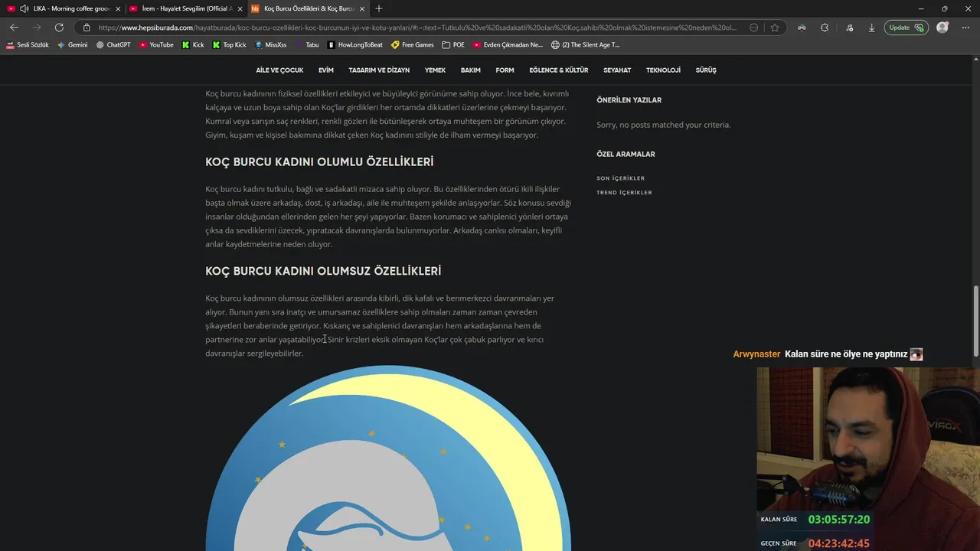Open the MissXss bookmark
The image size is (980, 551).
point(270,45)
